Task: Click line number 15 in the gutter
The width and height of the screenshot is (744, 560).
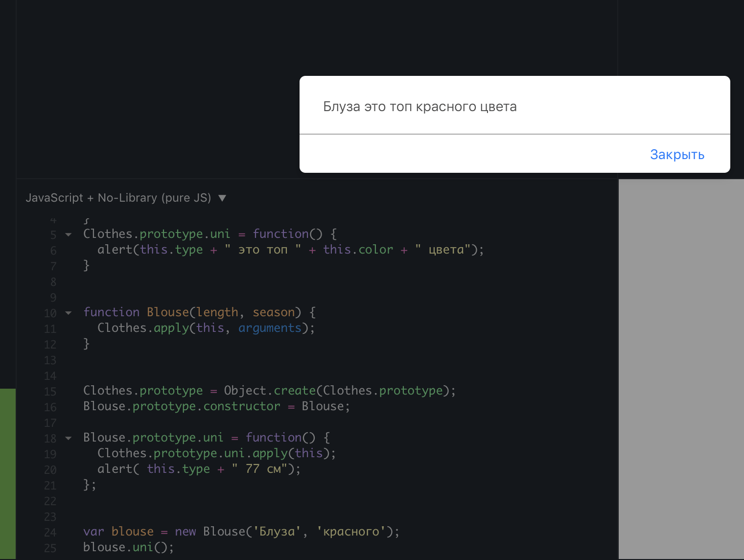Action: click(50, 391)
